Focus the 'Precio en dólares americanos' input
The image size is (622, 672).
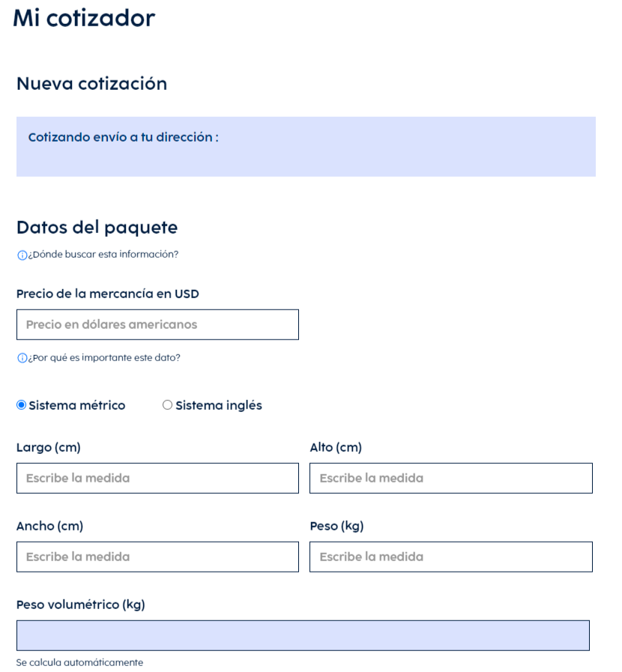pos(157,324)
